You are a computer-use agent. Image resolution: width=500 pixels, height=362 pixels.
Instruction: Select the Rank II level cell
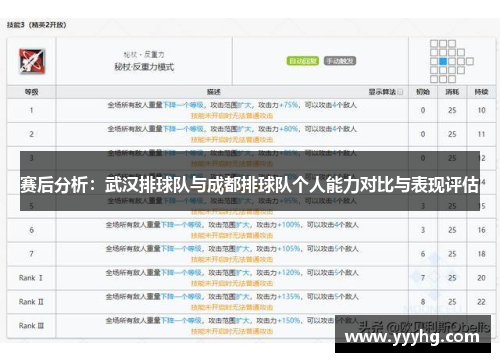pyautogui.click(x=31, y=302)
